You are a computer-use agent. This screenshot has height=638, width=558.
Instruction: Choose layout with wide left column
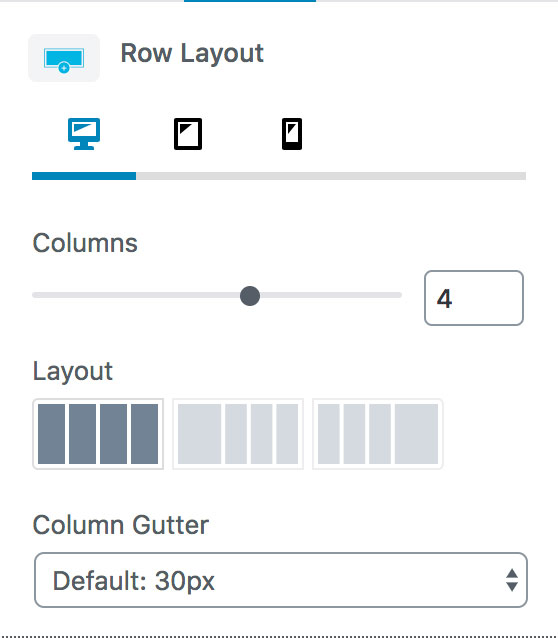point(238,434)
